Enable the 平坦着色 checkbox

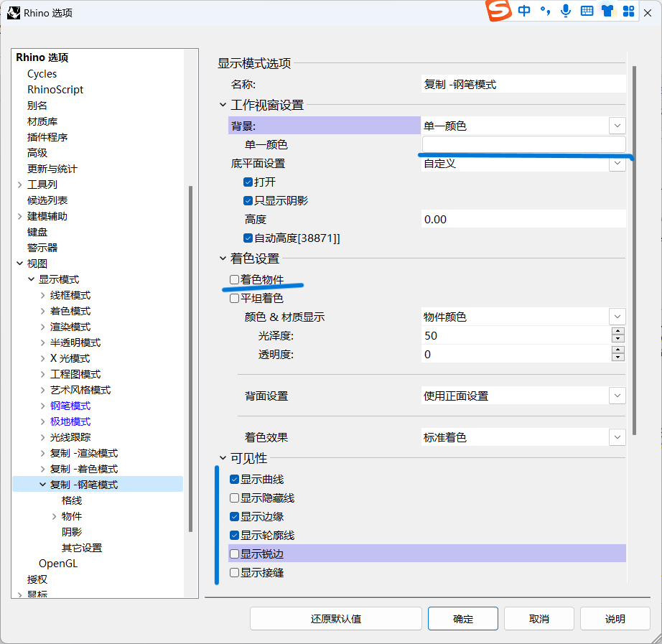(x=234, y=298)
